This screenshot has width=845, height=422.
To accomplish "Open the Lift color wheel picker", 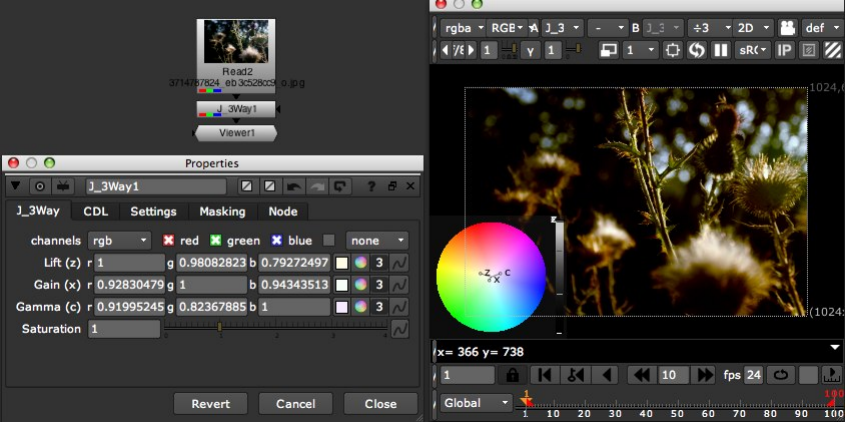I will point(361,263).
